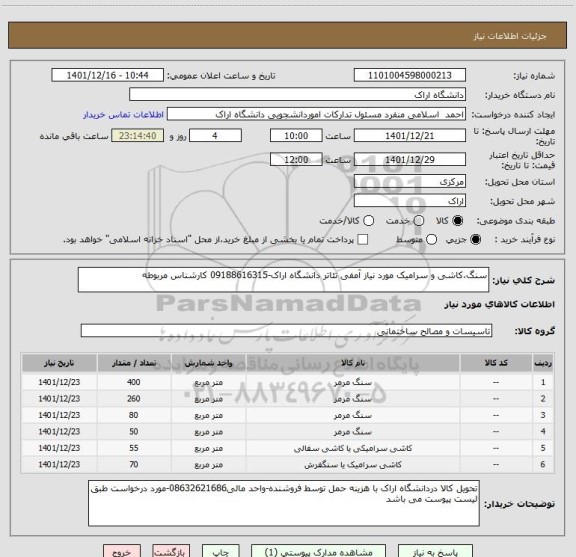Image resolution: width=576 pixels, height=557 pixels.
Task: Click the requester field احمد اسلامی منفرد
Action: click(x=316, y=114)
